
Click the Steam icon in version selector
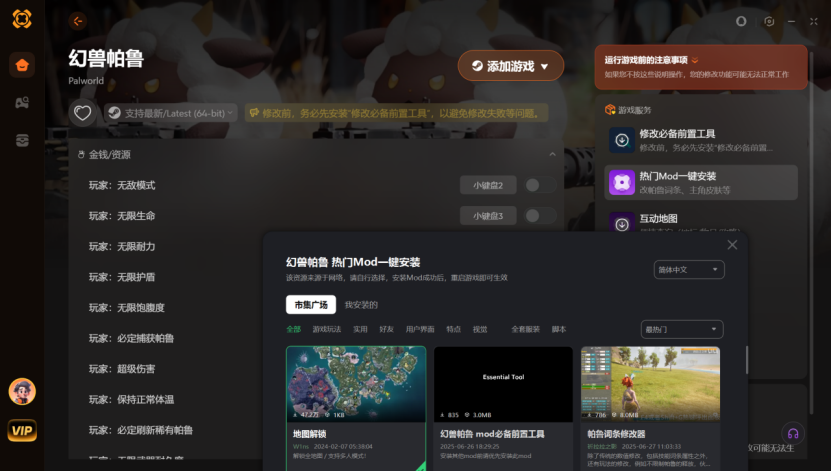point(114,113)
